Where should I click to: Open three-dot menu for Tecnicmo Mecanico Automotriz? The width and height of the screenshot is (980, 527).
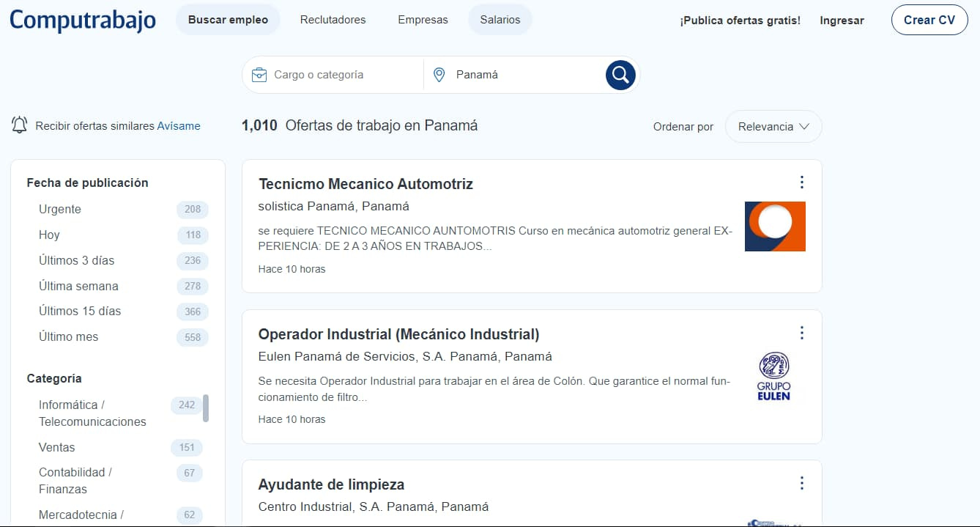coord(802,183)
